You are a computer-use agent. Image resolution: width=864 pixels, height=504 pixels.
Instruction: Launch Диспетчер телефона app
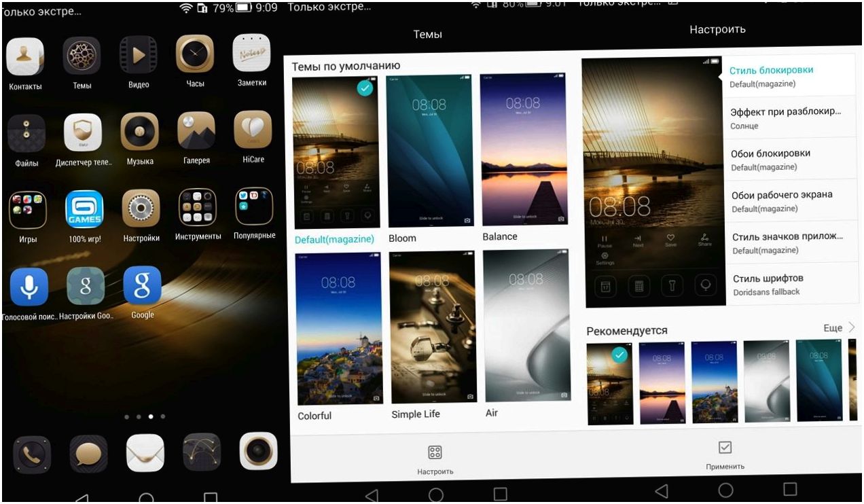(83, 132)
